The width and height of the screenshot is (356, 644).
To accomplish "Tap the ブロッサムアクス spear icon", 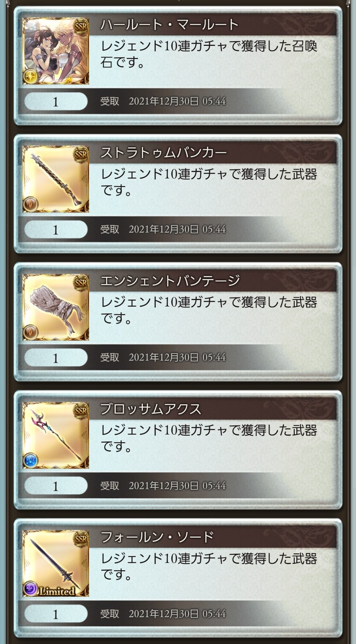I will click(56, 435).
